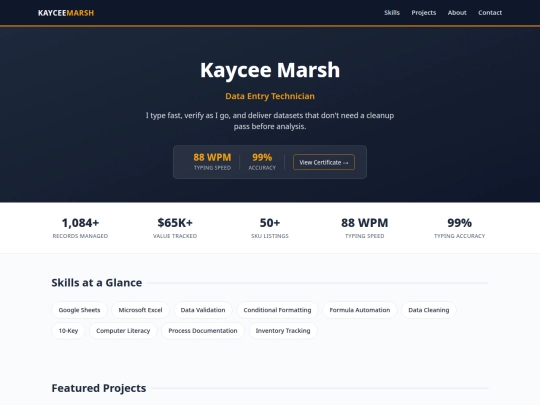Select the Google Sheets skill tag
The height and width of the screenshot is (405, 540).
tap(80, 310)
